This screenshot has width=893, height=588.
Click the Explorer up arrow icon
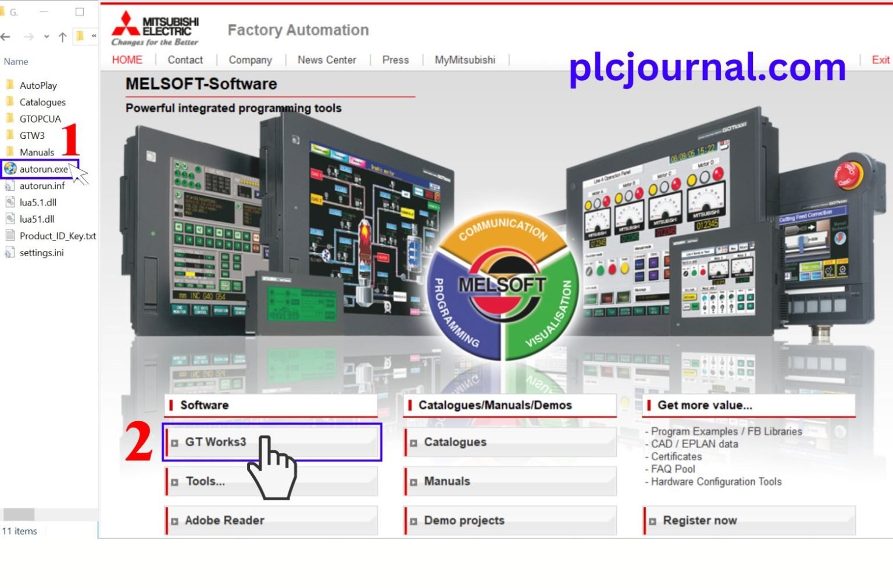click(x=63, y=37)
